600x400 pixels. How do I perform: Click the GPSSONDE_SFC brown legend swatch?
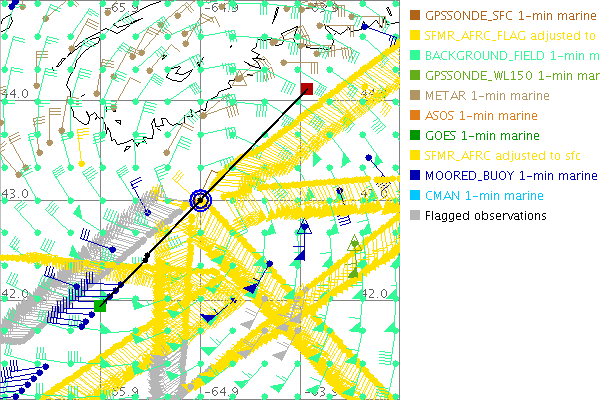point(415,16)
